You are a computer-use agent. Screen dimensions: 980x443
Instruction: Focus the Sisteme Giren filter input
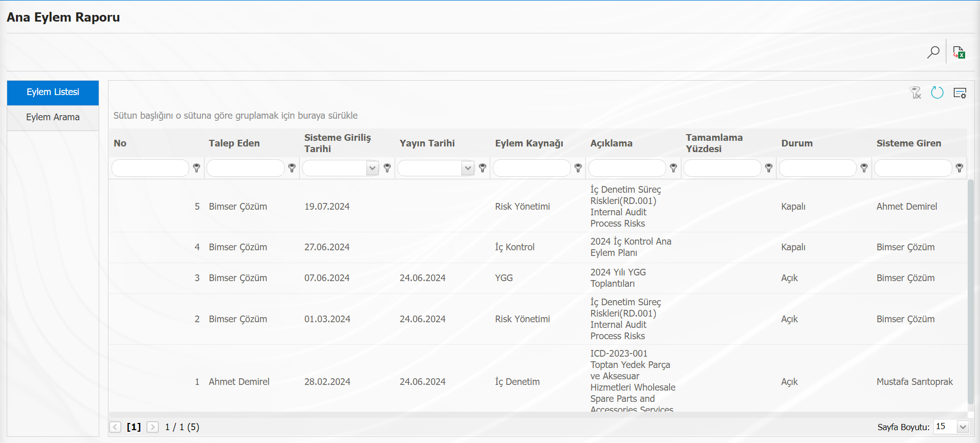[x=913, y=168]
